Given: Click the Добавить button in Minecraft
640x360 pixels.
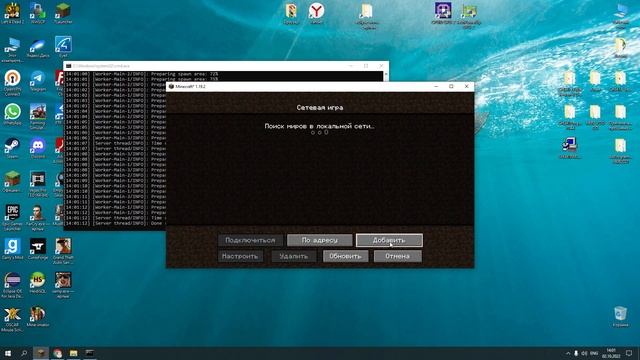Looking at the screenshot, I should [x=389, y=240].
